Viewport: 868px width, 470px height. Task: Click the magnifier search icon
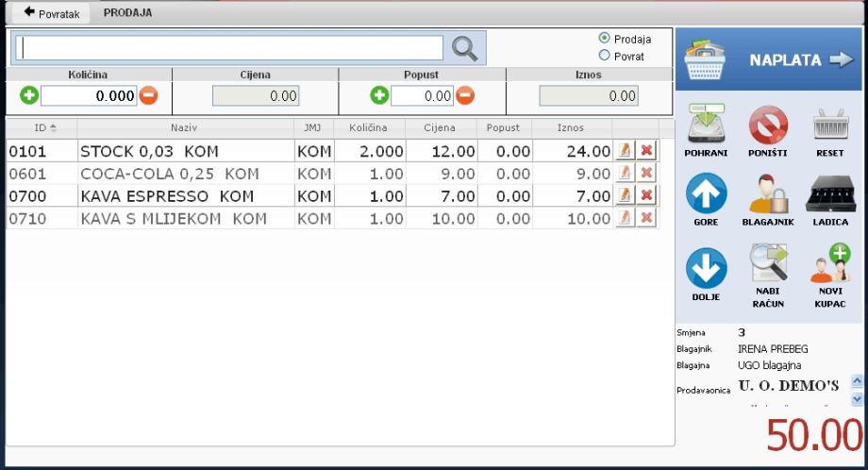click(x=464, y=48)
